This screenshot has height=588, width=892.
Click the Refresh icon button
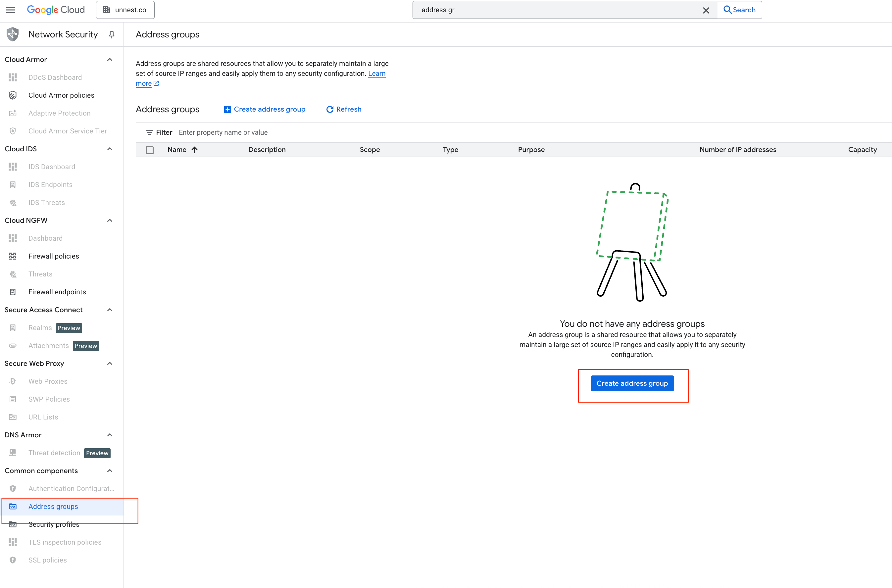pos(329,109)
